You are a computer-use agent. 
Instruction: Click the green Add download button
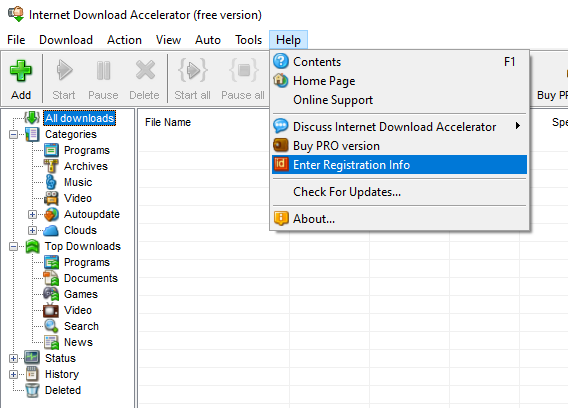coord(21,79)
